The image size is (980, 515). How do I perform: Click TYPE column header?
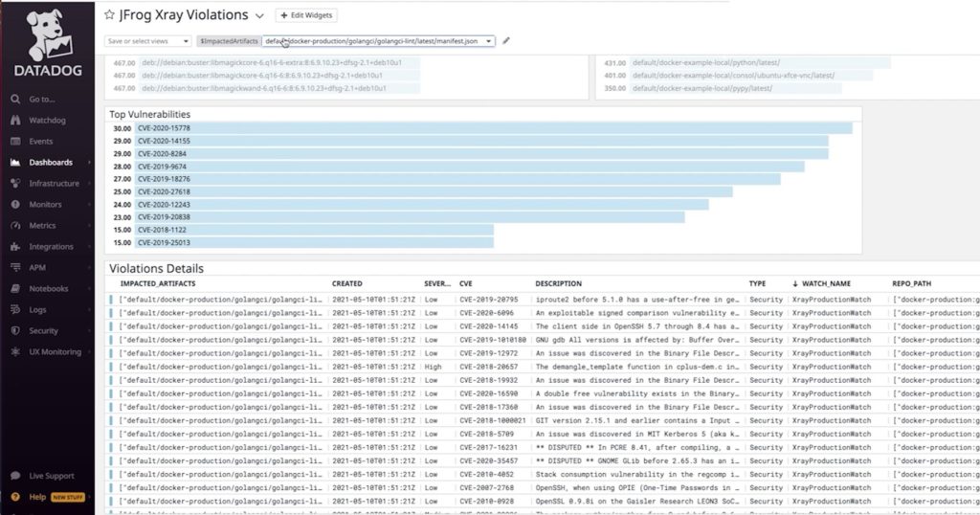(758, 283)
